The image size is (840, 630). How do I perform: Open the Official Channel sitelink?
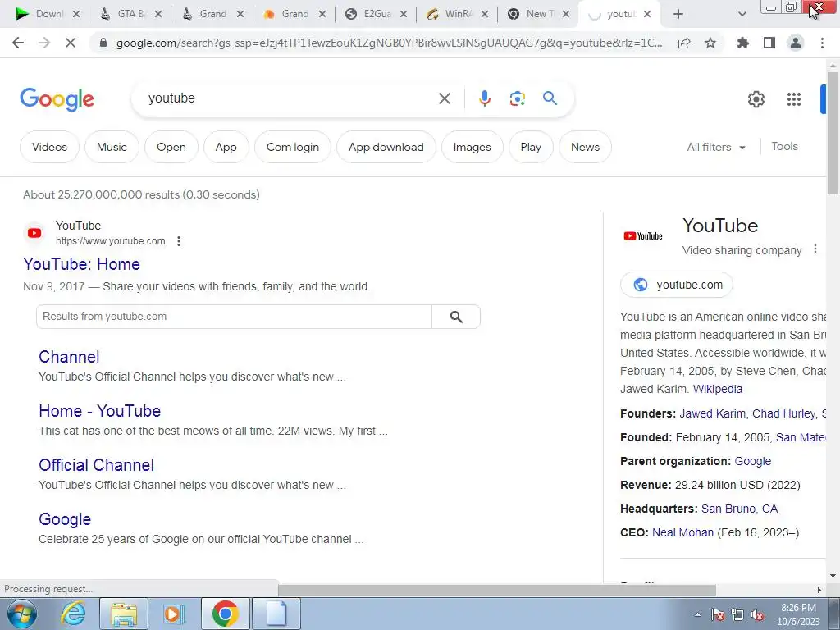[97, 465]
